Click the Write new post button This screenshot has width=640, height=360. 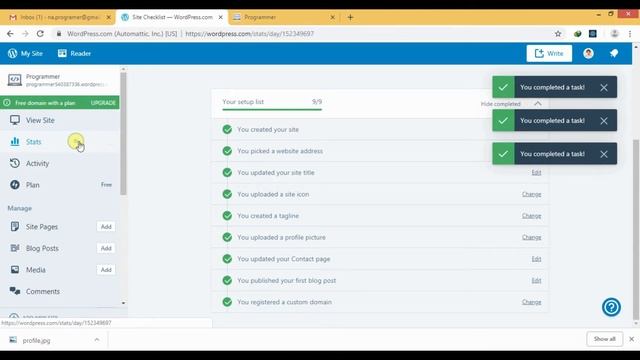(x=549, y=53)
